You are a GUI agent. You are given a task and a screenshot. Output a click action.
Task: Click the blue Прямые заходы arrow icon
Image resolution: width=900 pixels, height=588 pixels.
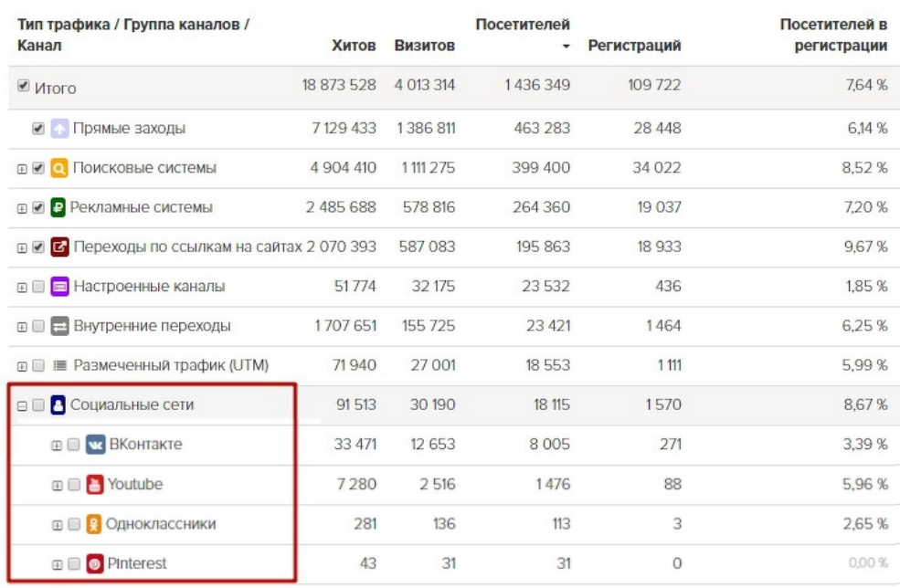pos(59,129)
